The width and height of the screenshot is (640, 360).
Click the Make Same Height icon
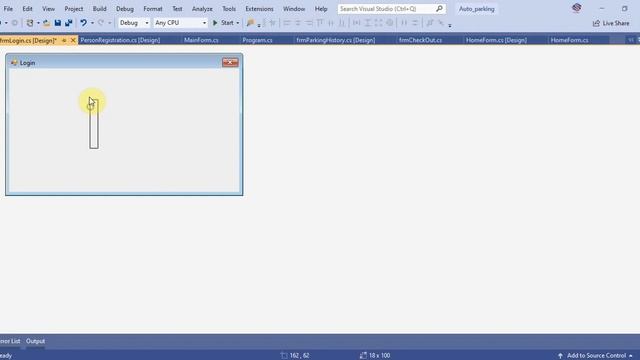click(x=367, y=23)
